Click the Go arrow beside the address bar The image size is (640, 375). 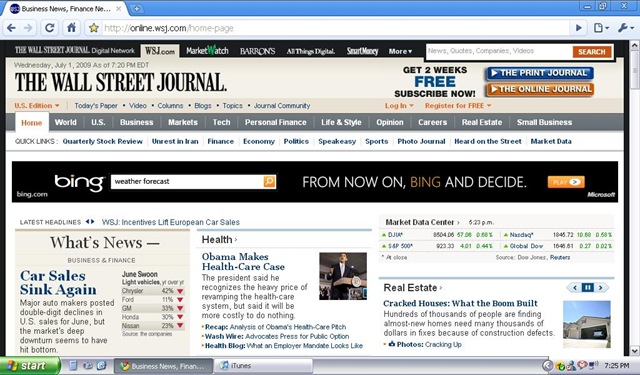[579, 28]
